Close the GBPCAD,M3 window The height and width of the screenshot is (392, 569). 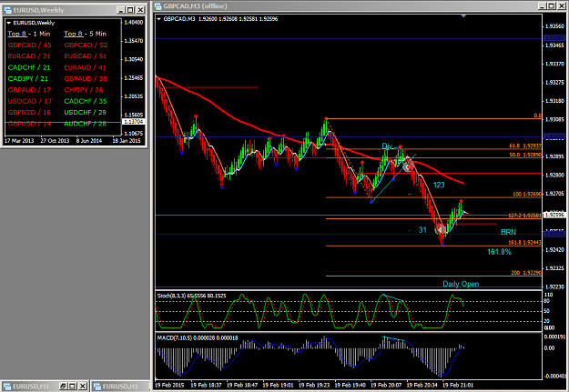562,5
